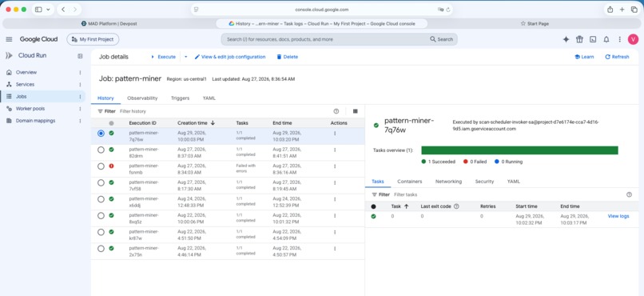
Task: Switch to the Observability tab
Action: (x=142, y=98)
